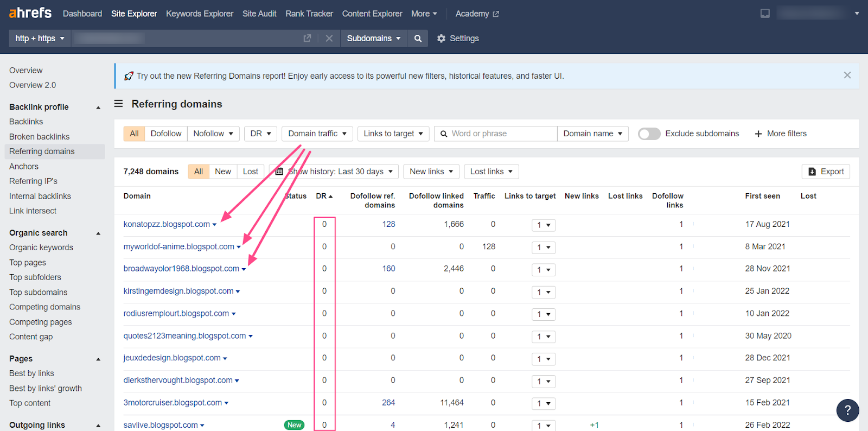This screenshot has width=868, height=431.
Task: Open the http + https protocol dropdown
Action: [x=40, y=38]
